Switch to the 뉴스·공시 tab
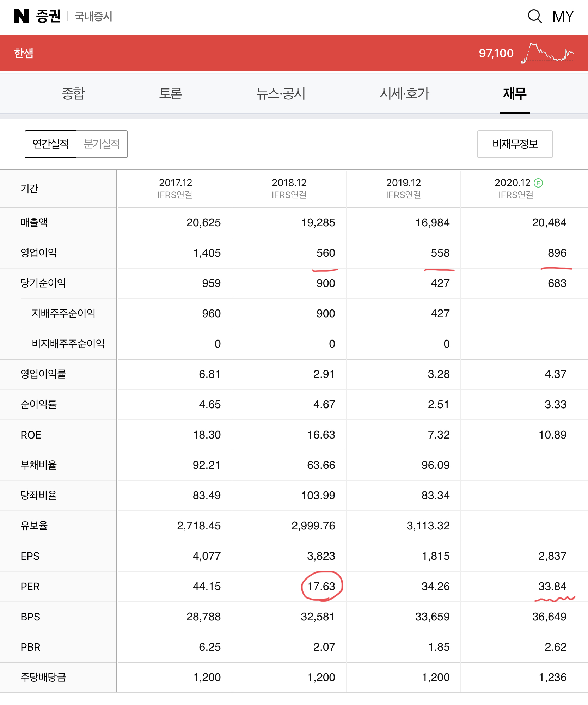Image resolution: width=588 pixels, height=705 pixels. click(x=281, y=93)
